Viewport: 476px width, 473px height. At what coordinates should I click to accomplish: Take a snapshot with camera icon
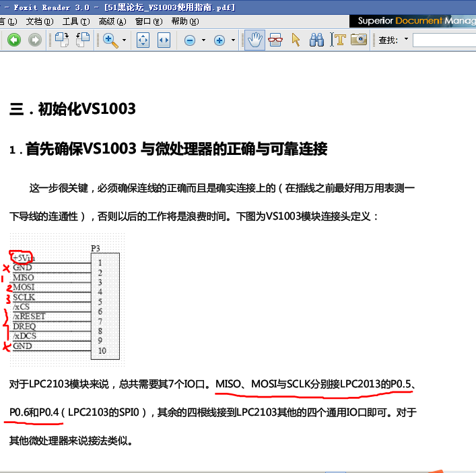click(359, 40)
